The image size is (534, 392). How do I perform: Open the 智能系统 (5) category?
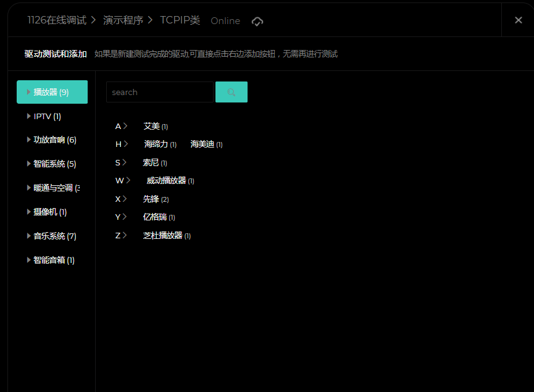coord(54,164)
